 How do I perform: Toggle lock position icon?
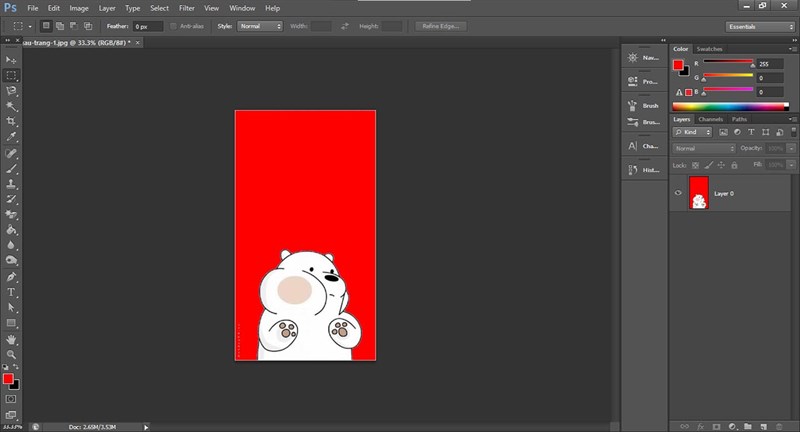point(721,165)
